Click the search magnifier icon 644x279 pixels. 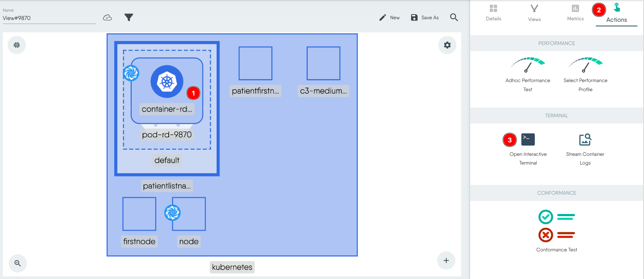coord(454,17)
